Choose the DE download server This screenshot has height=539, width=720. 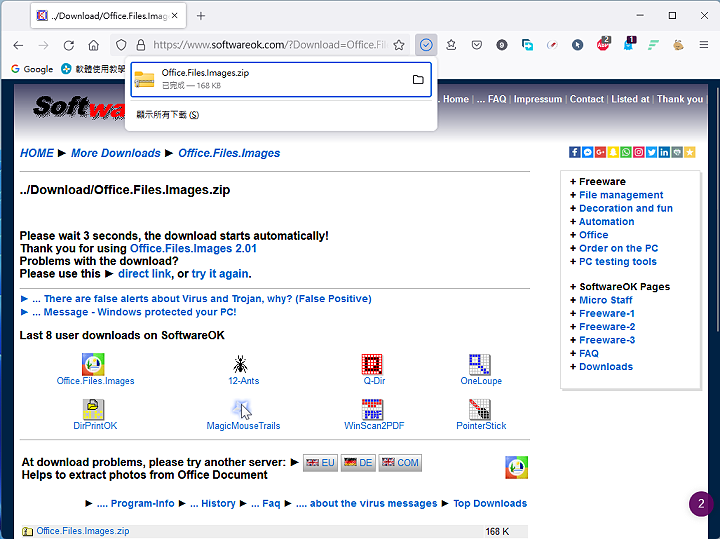(358, 462)
